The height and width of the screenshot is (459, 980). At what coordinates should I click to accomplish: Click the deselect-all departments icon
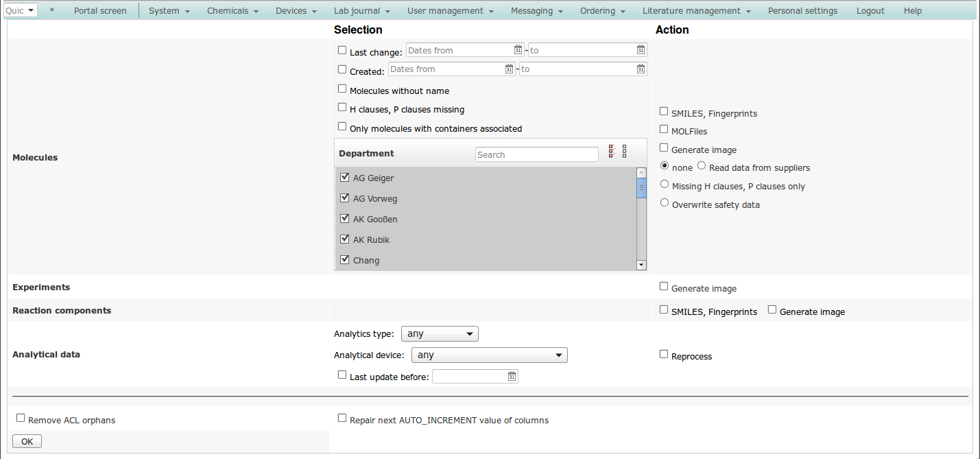point(624,152)
